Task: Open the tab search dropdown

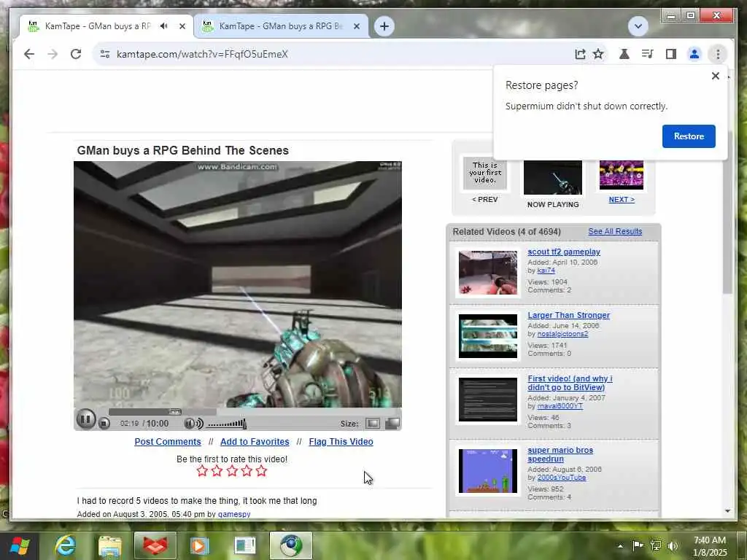Action: 638,26
